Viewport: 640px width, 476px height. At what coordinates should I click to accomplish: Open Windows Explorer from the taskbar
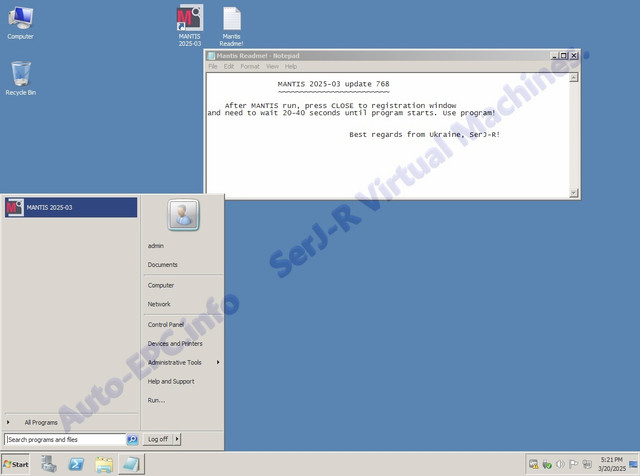(104, 464)
